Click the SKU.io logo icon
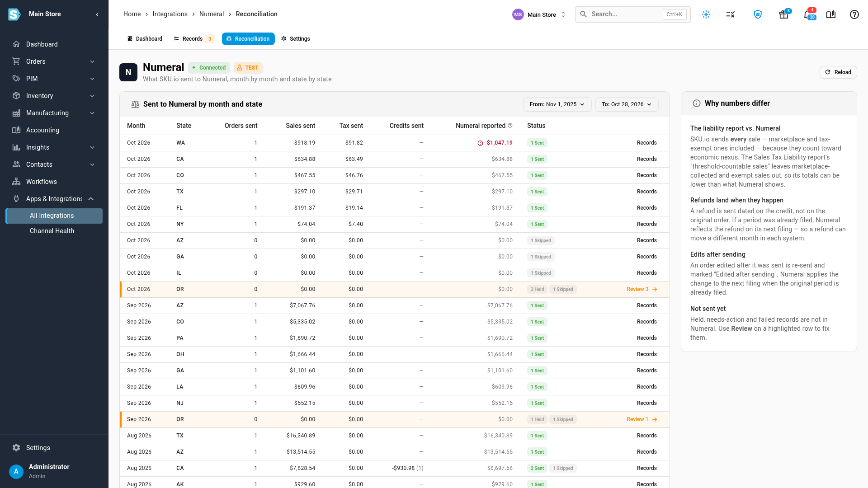 tap(14, 14)
